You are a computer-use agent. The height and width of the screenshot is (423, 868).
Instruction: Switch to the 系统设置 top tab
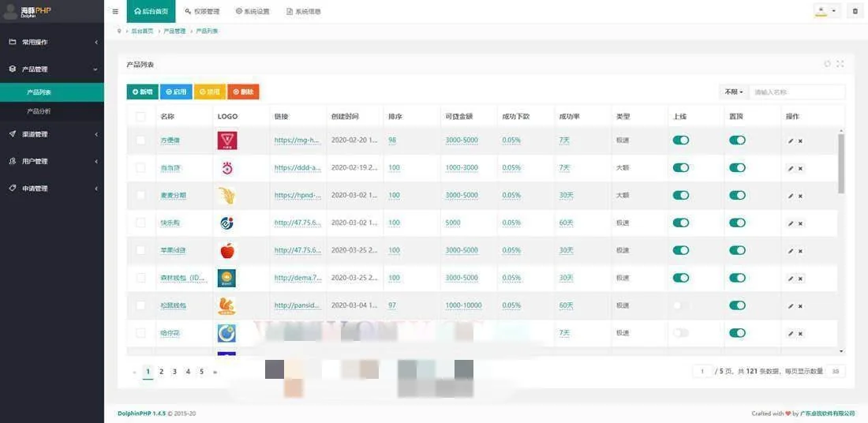(253, 12)
